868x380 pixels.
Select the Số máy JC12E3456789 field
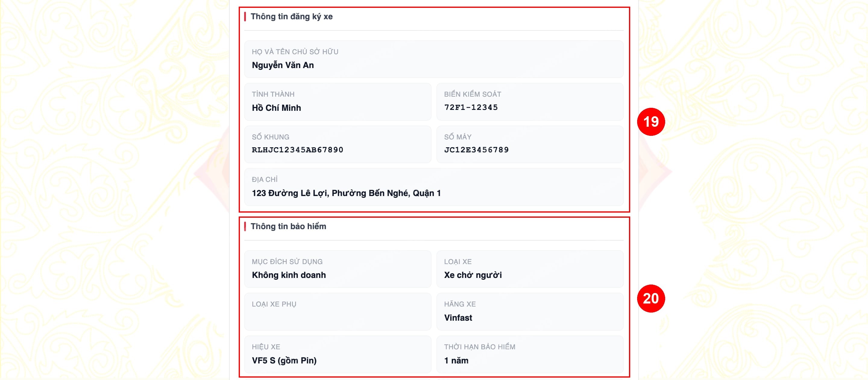pyautogui.click(x=530, y=145)
